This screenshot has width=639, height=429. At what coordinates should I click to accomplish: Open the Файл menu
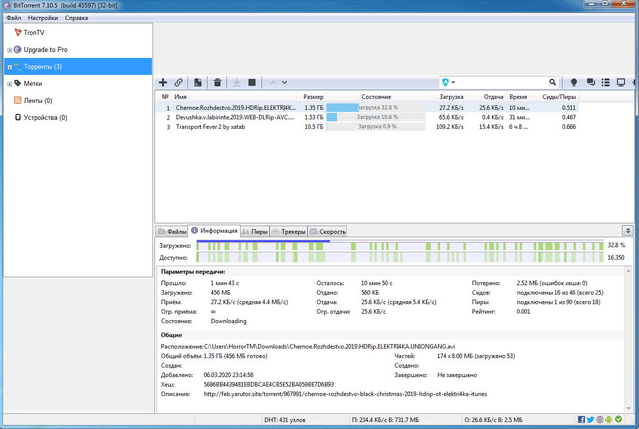(13, 18)
